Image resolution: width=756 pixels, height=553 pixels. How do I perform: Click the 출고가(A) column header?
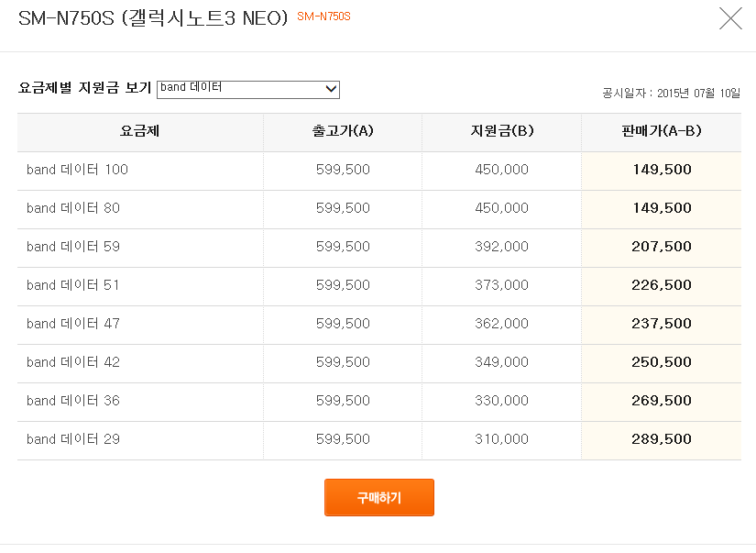pyautogui.click(x=343, y=131)
